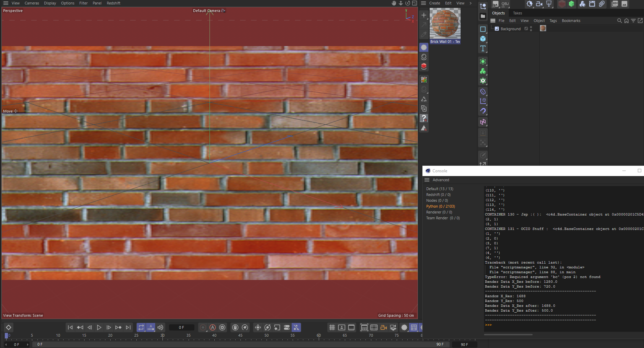Click the filter icon in Object Manager

coord(633,21)
